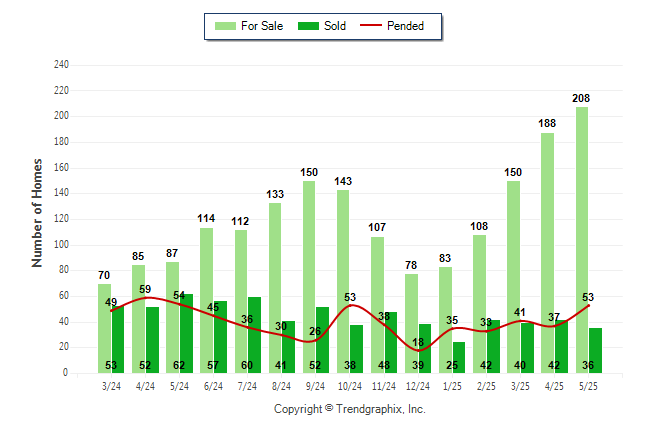Click the 2/25 For Sale bar labeled 108
This screenshot has height=434, width=646.
(480, 304)
